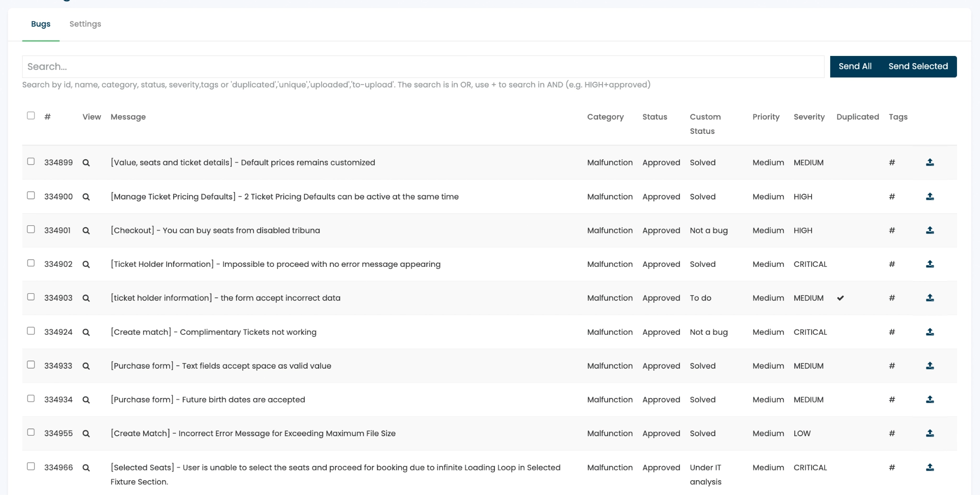Open the view magnifier for bug 334934
This screenshot has height=495, width=980.
86,400
